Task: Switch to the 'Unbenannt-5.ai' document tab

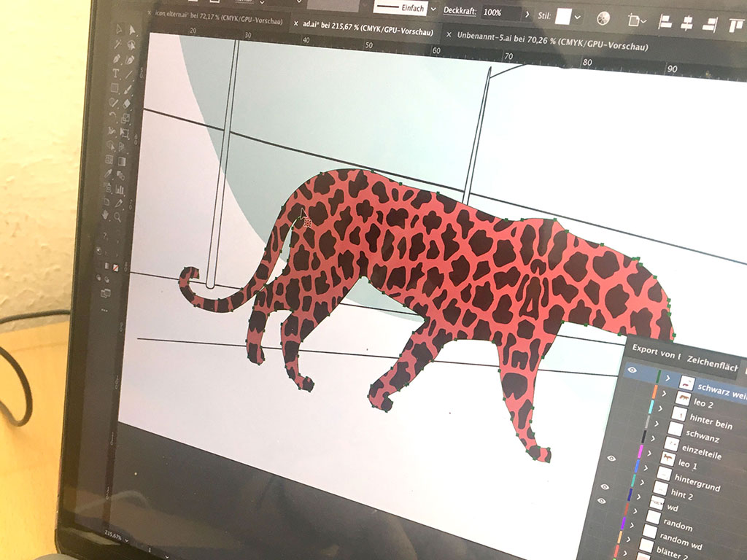Action: coord(552,41)
